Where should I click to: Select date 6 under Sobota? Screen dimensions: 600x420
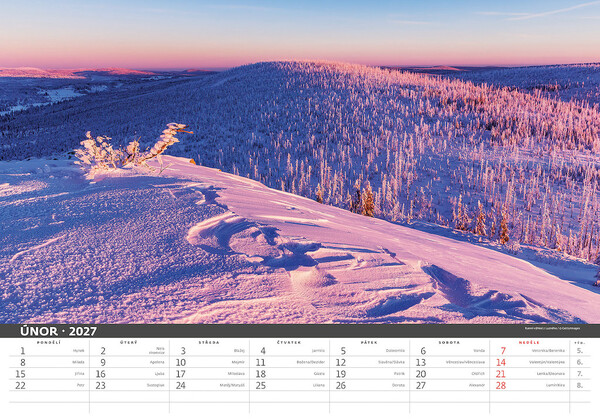point(423,350)
